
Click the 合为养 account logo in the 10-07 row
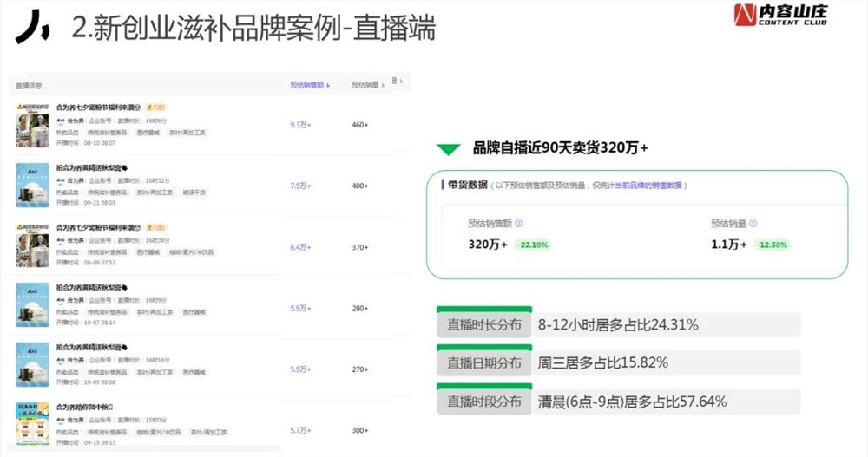61,300
